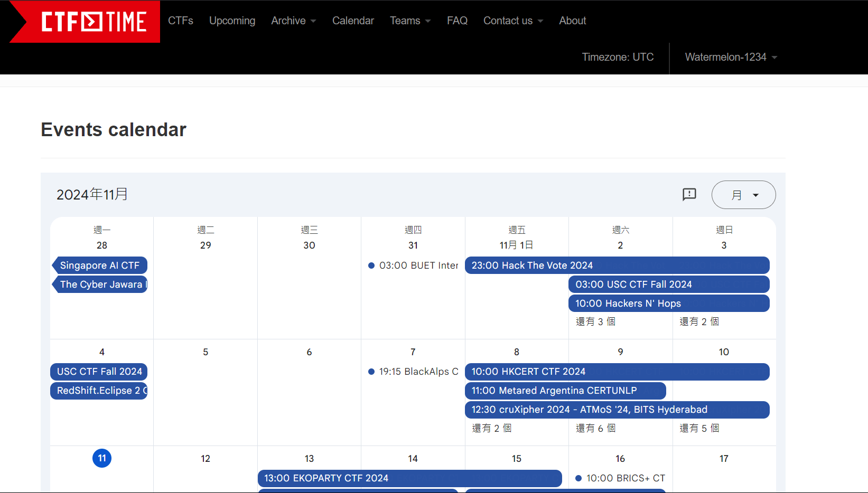The image size is (868, 493).
Task: Click day number 16
Action: coord(620,459)
